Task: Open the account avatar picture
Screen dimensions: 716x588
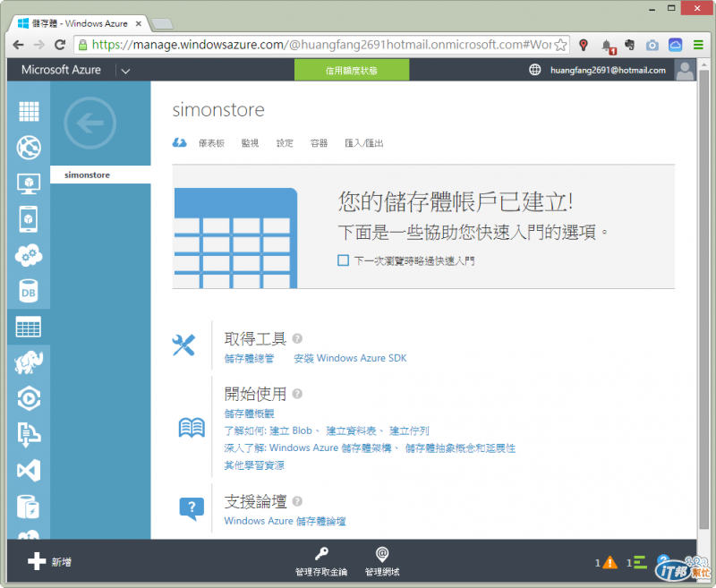Action: point(685,71)
